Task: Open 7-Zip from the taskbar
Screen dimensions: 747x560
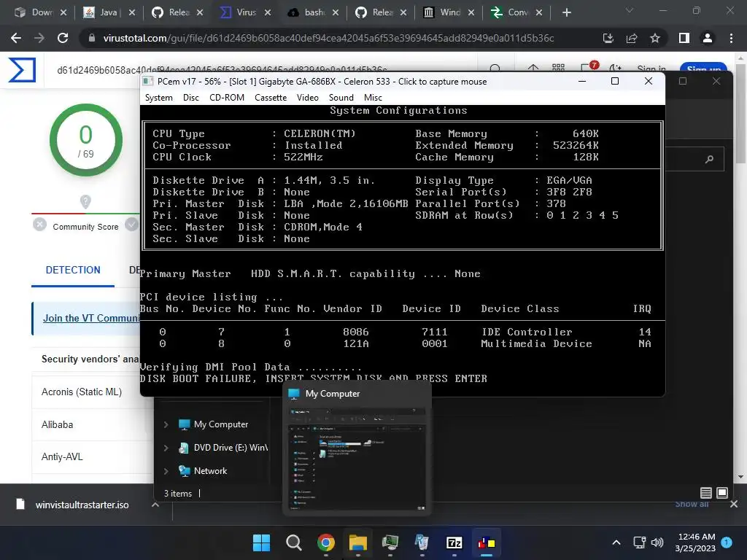Action: [x=454, y=542]
